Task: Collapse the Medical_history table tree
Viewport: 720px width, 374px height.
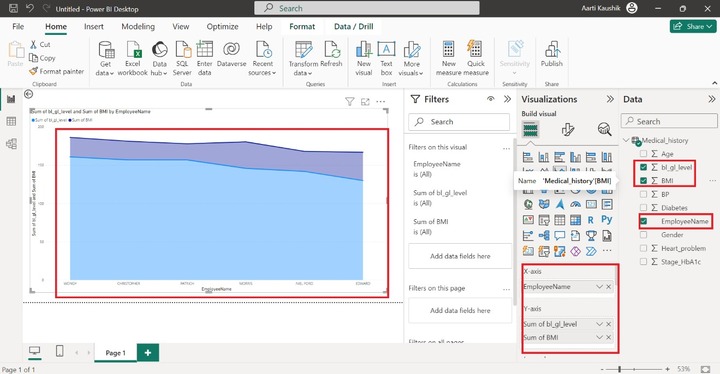Action: coord(627,140)
